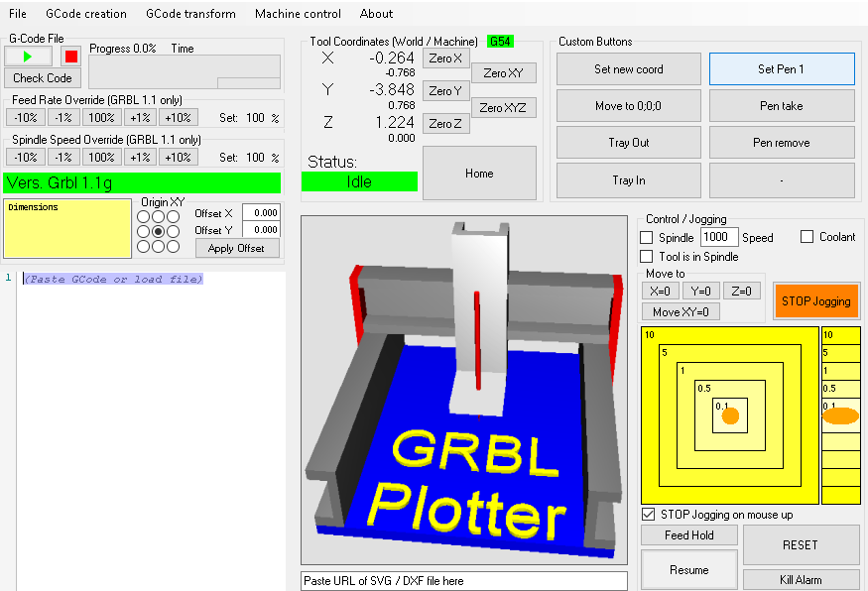Click the Tray Out button

tap(629, 142)
